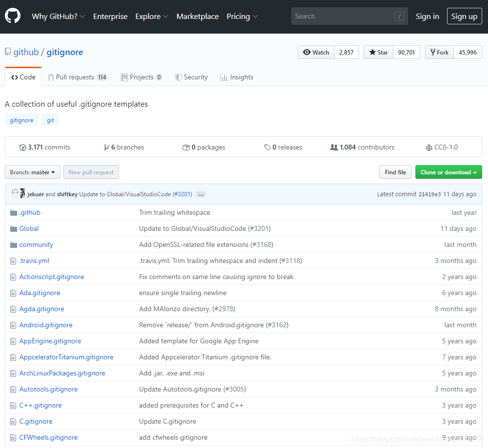The height and width of the screenshot is (448, 488).
Task: Open the watchers count 2,857
Action: 346,52
